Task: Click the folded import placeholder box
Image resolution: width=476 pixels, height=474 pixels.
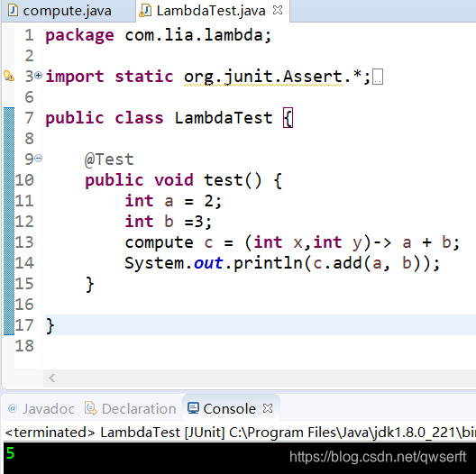Action: pyautogui.click(x=378, y=77)
